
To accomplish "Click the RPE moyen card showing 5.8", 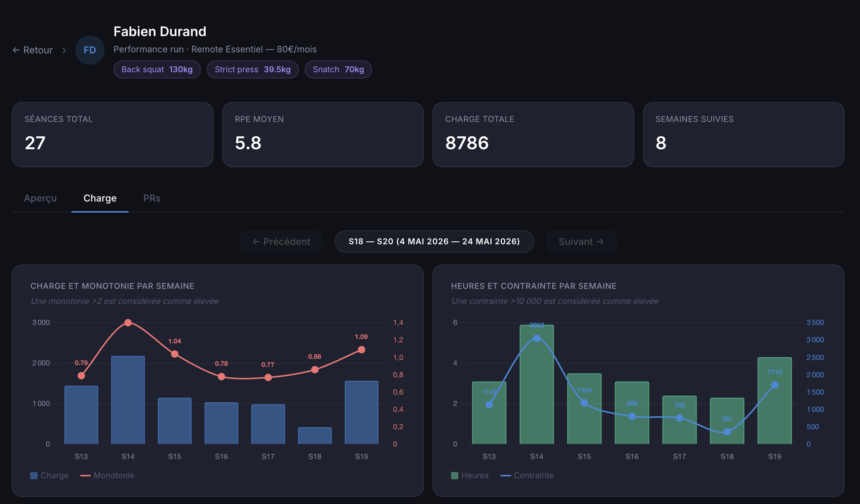I will click(x=323, y=134).
